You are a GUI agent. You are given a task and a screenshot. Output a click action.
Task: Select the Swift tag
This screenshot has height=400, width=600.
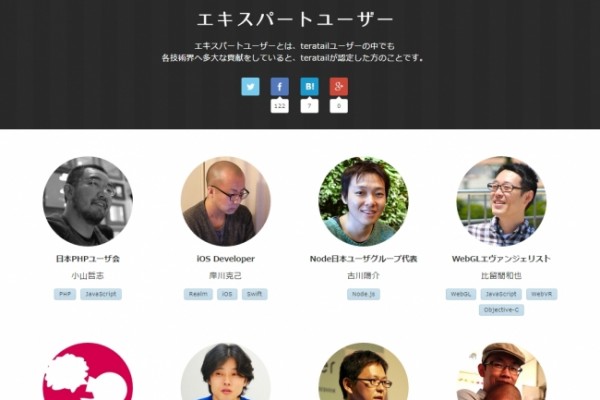(x=254, y=294)
